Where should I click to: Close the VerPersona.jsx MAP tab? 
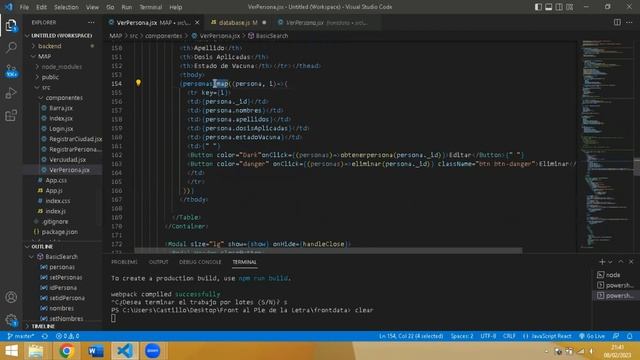point(197,22)
